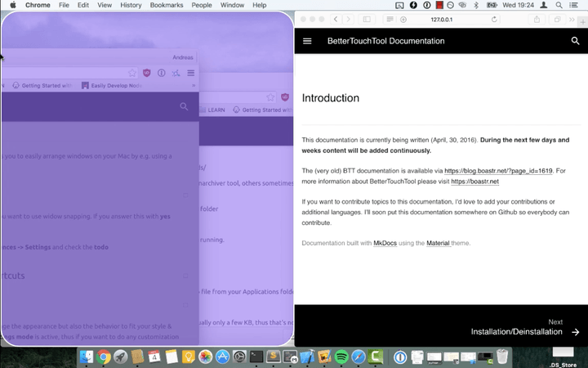Go forward using Safari's forward arrow

point(348,19)
